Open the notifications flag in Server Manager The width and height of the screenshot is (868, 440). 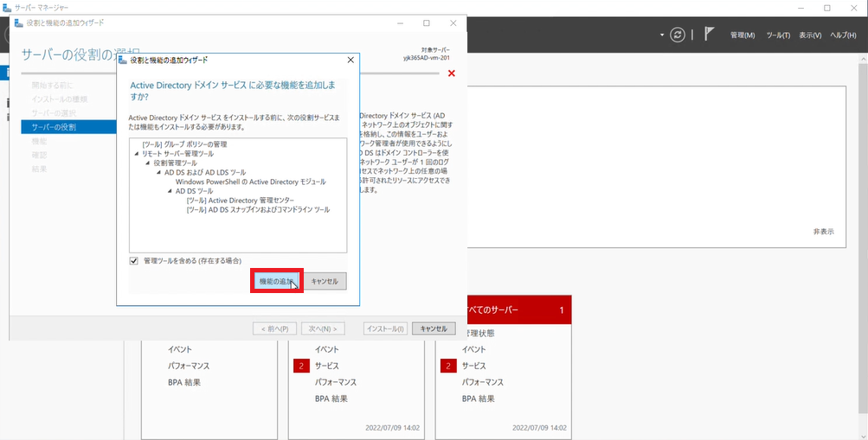(709, 34)
